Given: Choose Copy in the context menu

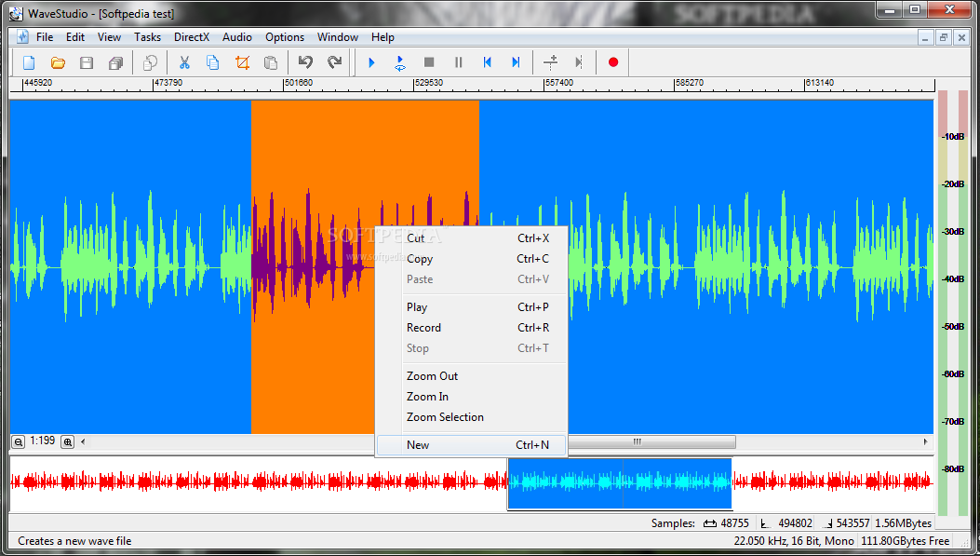Looking at the screenshot, I should (x=472, y=259).
